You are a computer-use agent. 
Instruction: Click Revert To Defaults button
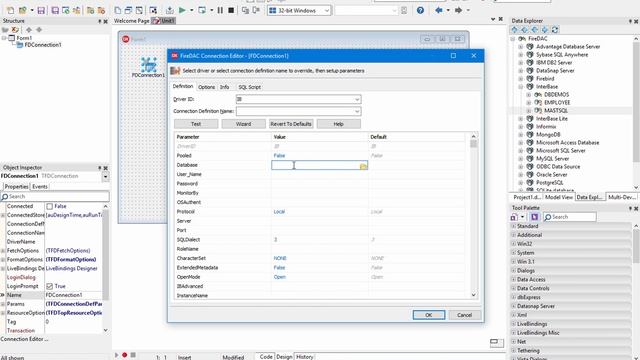291,124
